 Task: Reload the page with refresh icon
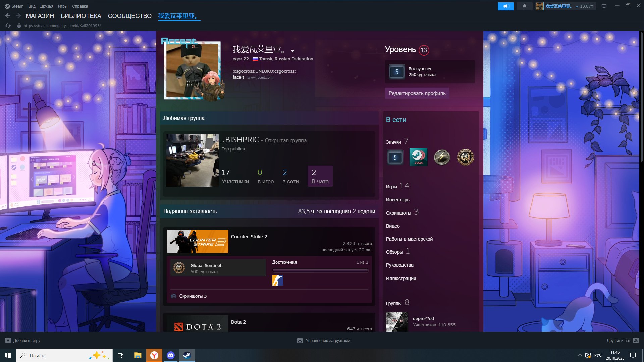8,26
